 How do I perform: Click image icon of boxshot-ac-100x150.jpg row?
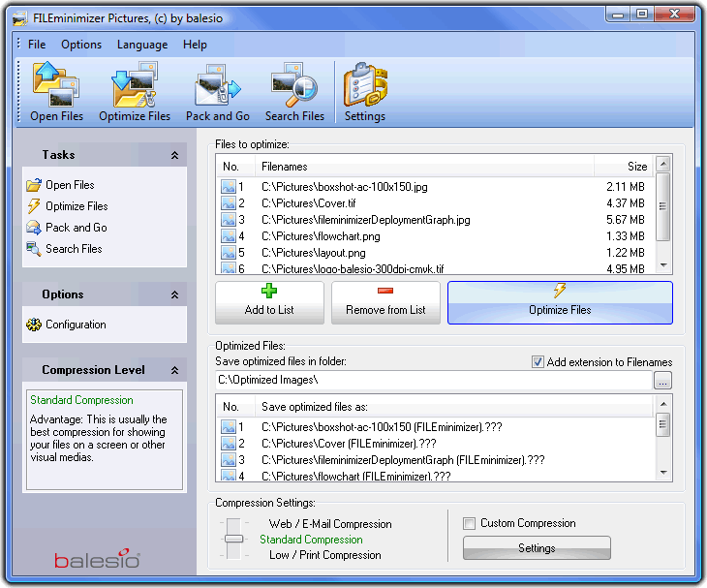(229, 187)
